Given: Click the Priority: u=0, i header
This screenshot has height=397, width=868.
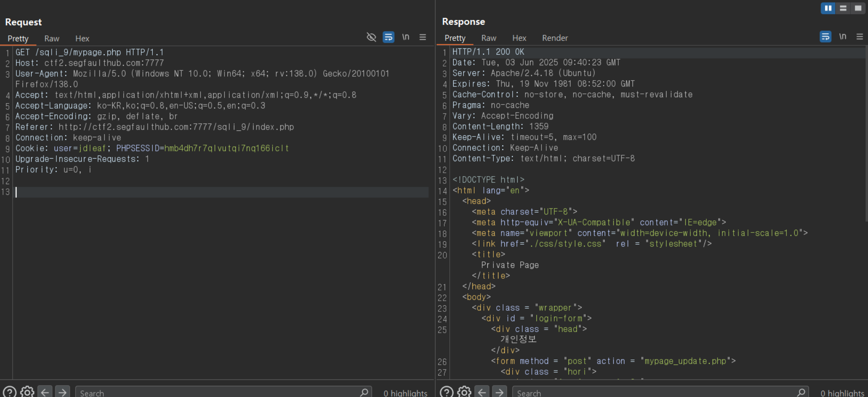Looking at the screenshot, I should pos(53,169).
